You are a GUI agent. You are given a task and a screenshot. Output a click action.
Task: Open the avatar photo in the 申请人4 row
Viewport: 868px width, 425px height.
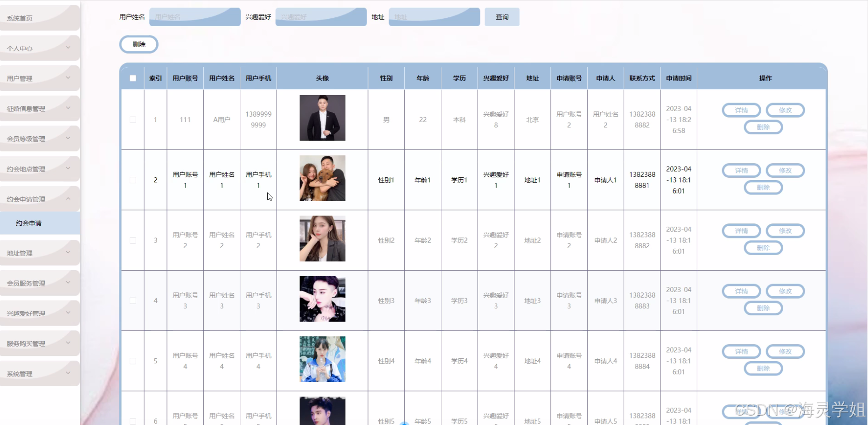click(x=322, y=359)
